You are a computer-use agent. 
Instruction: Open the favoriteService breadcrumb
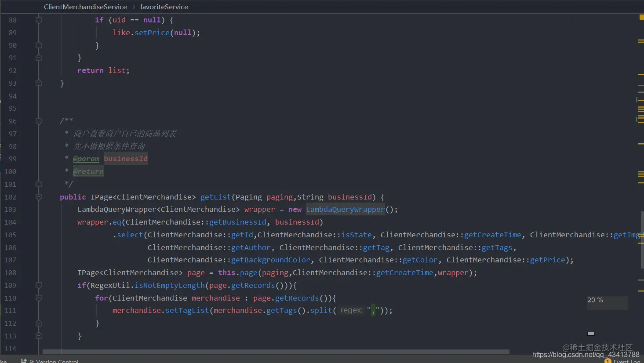164,7
